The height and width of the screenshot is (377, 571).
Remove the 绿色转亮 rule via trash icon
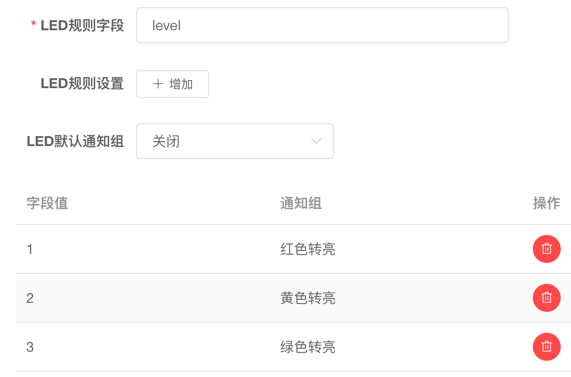546,346
